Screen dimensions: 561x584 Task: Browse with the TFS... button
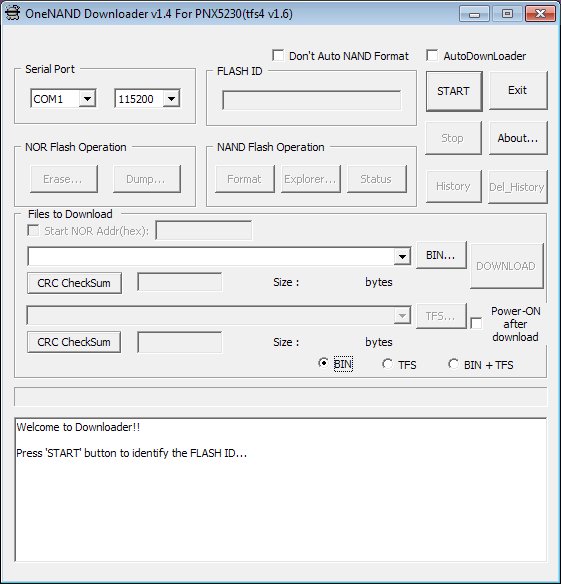coord(441,316)
